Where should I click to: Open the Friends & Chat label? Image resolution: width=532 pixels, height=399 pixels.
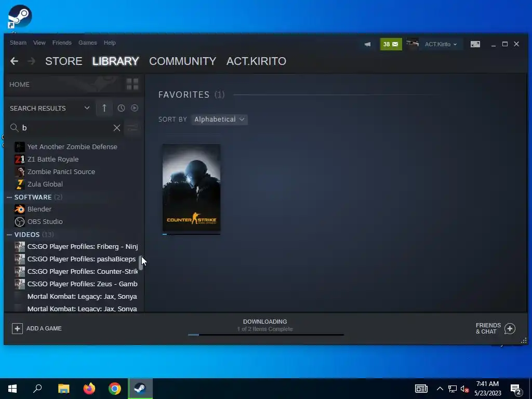click(x=488, y=328)
